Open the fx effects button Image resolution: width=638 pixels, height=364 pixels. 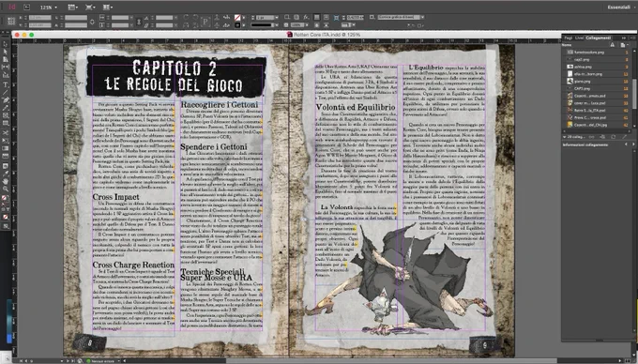pyautogui.click(x=306, y=17)
